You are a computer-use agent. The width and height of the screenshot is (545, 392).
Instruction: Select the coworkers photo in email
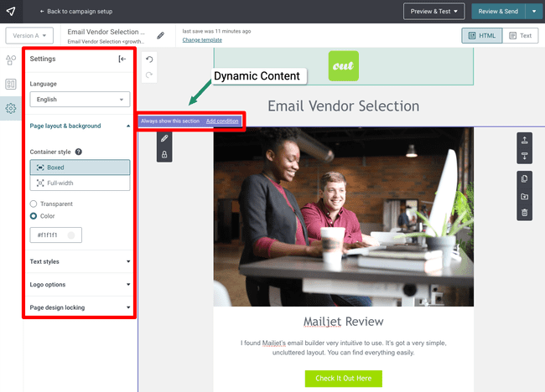click(344, 217)
